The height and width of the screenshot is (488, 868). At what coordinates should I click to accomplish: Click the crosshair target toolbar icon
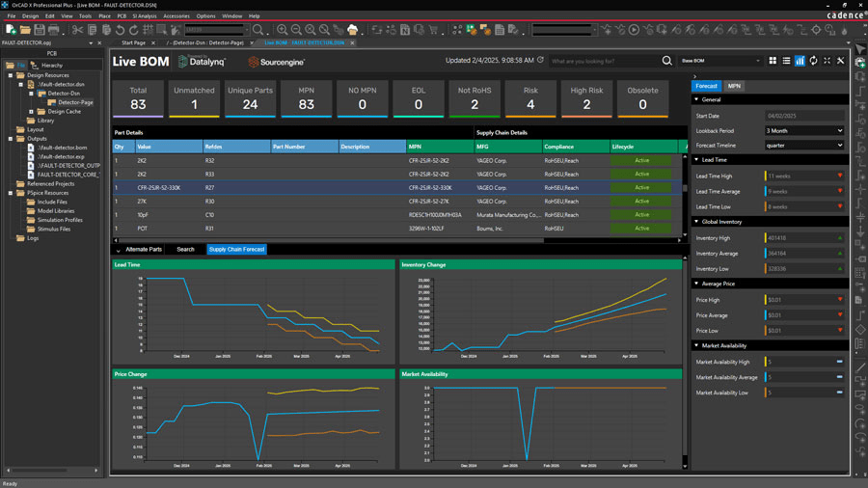tap(816, 30)
